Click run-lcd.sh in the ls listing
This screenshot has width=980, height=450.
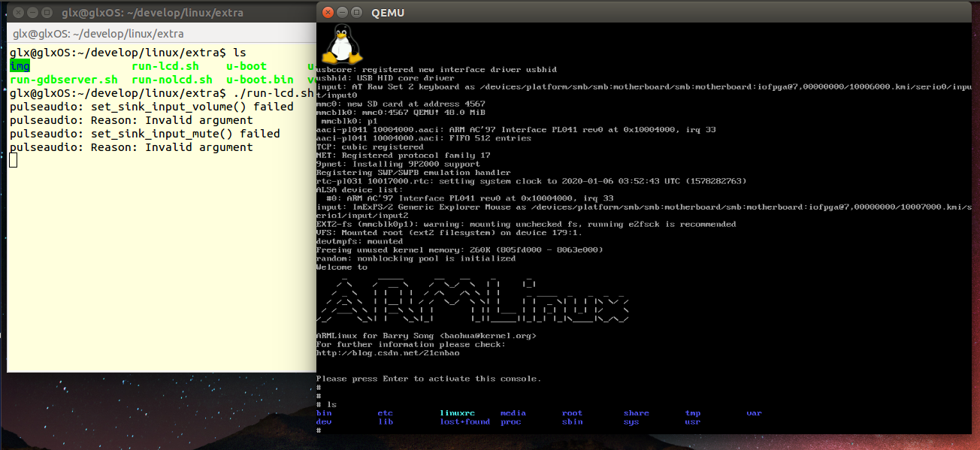tap(165, 66)
